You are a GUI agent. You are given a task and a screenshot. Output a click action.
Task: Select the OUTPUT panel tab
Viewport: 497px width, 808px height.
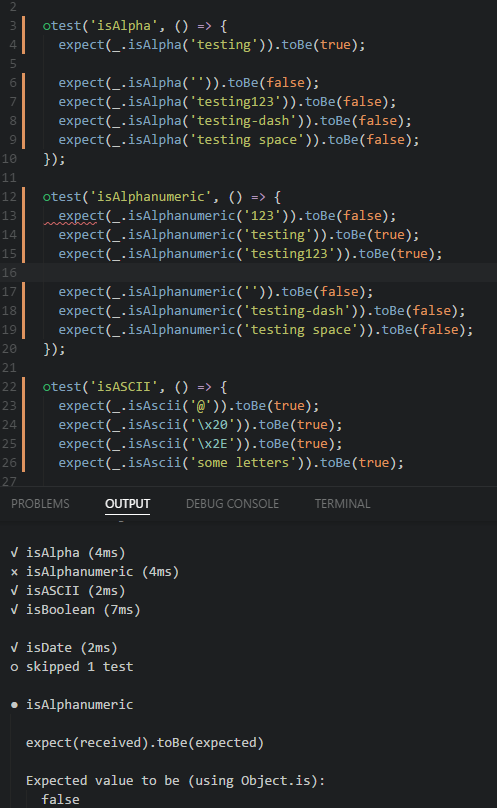127,503
